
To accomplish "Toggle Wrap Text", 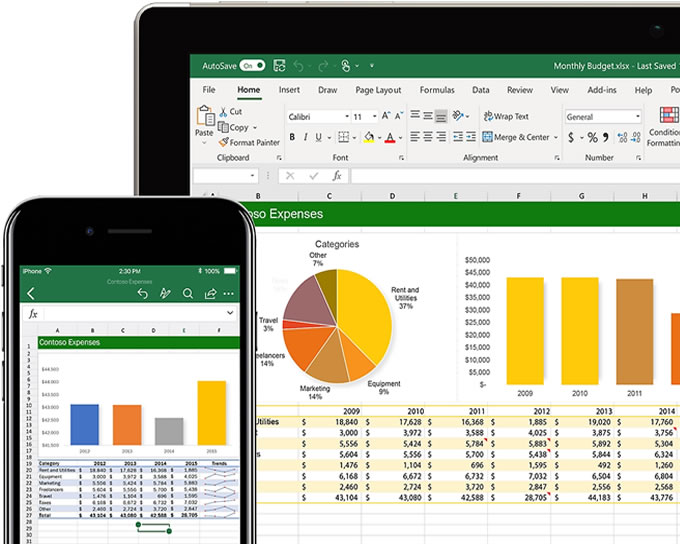I will click(506, 116).
